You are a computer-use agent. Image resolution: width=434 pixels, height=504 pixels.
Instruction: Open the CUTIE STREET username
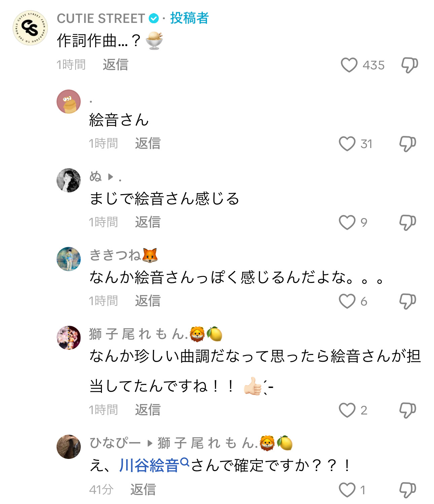pyautogui.click(x=101, y=19)
